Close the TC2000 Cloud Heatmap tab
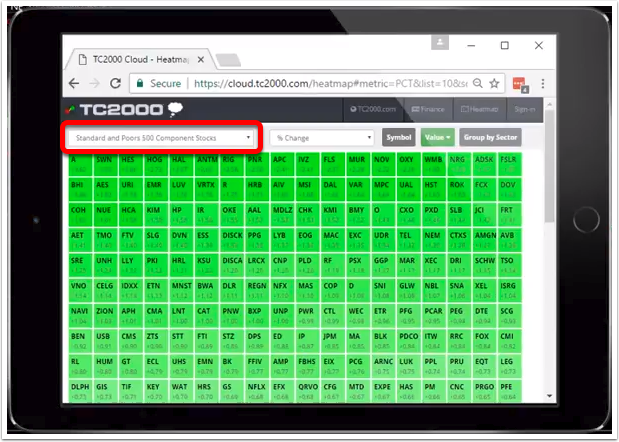Image resolution: width=619 pixels, height=442 pixels. (201, 60)
